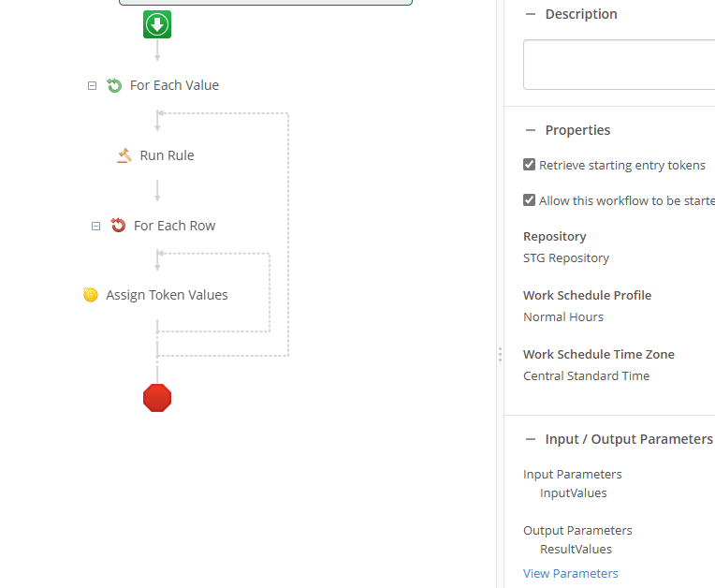
Task: Collapse the Description section
Action: point(531,14)
